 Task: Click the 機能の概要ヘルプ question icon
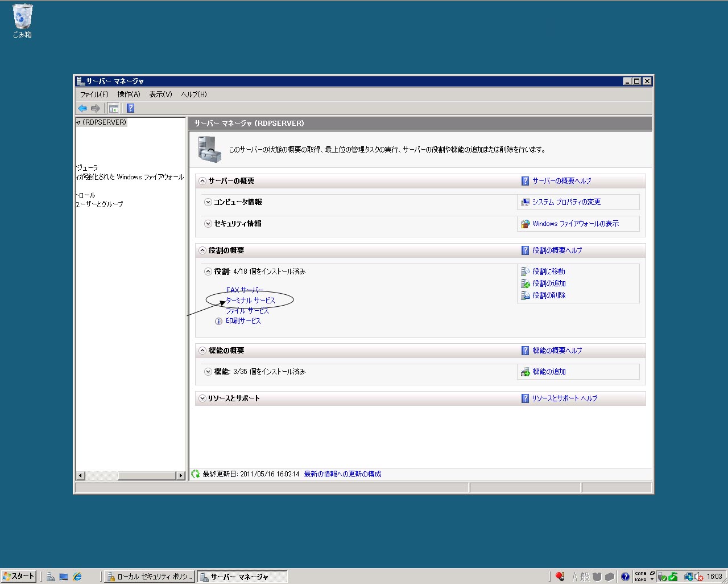(525, 351)
